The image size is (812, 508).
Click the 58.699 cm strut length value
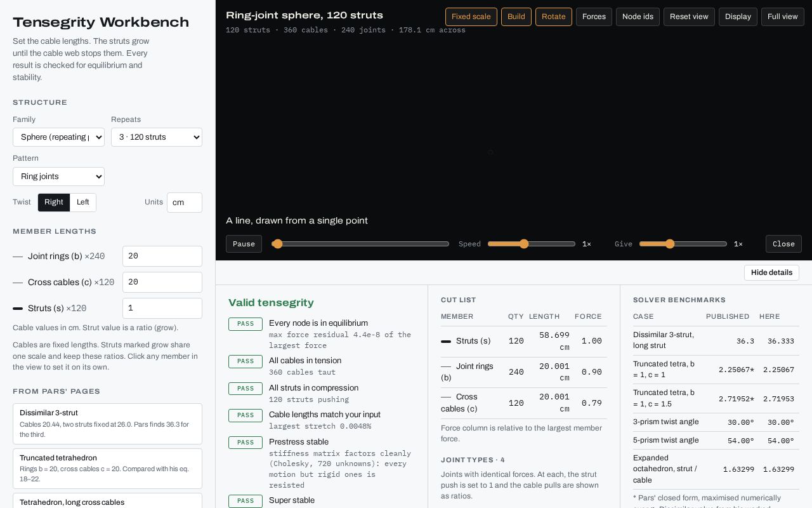(554, 341)
